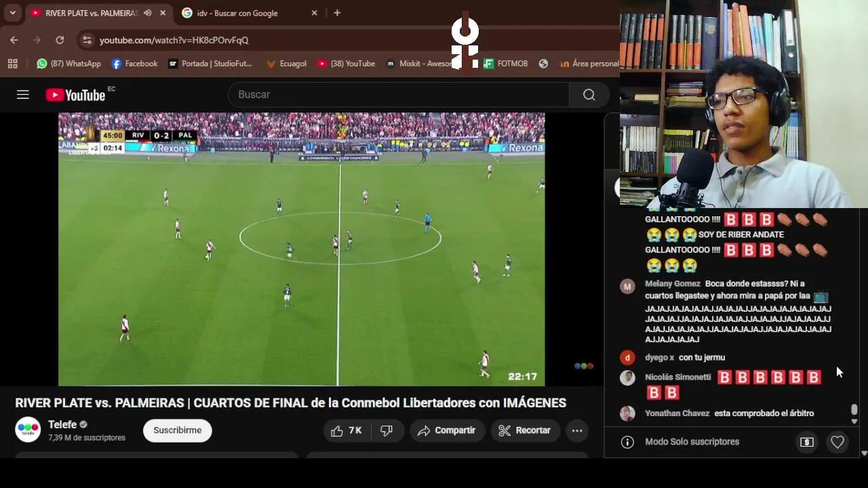Open Melany Gomez chat avatar
This screenshot has height=488, width=868.
coord(627,287)
